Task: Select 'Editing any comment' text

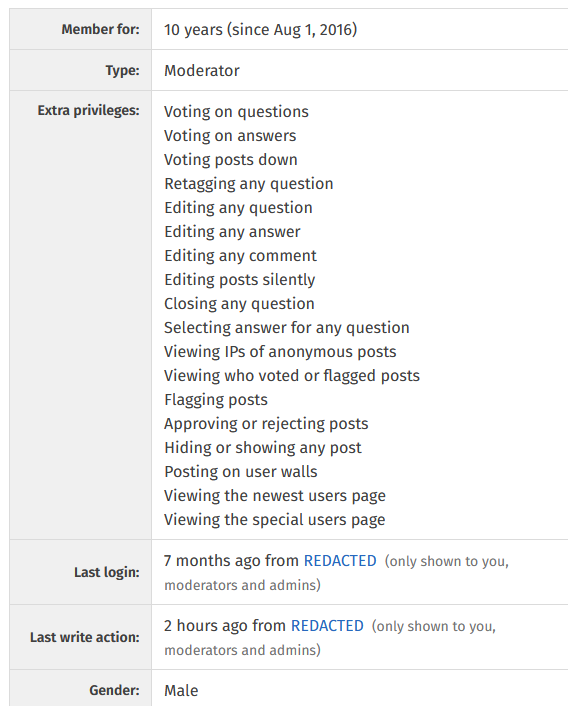Action: [240, 256]
